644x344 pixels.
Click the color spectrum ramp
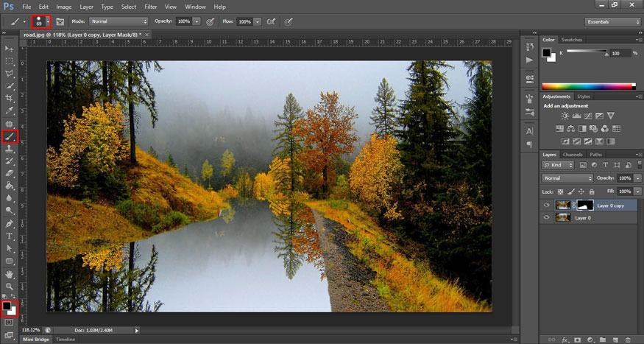point(588,86)
